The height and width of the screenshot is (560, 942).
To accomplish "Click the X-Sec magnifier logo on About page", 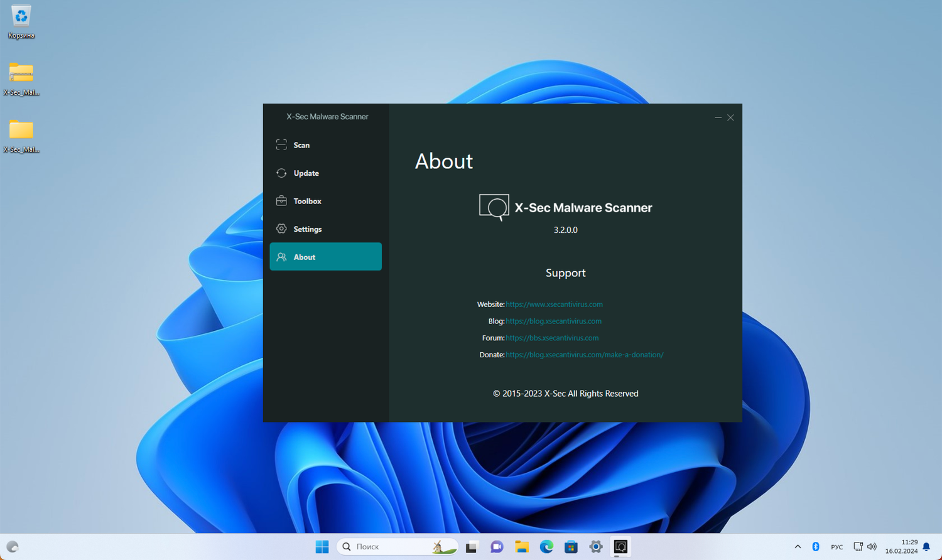I will (x=494, y=207).
